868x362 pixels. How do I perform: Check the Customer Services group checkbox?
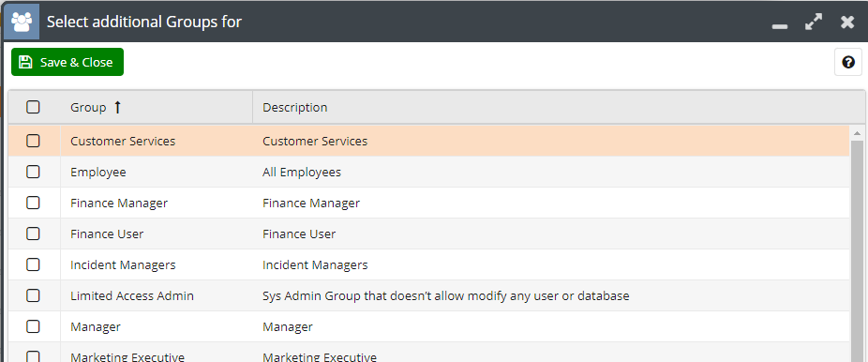33,142
